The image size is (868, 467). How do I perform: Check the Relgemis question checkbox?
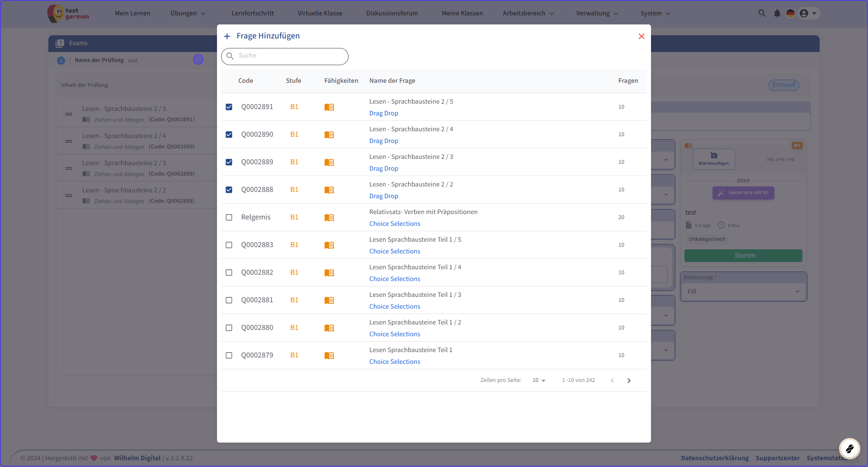click(x=229, y=218)
